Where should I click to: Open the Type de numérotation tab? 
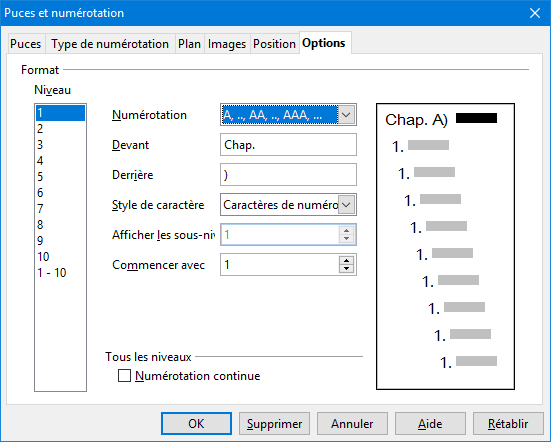point(110,44)
